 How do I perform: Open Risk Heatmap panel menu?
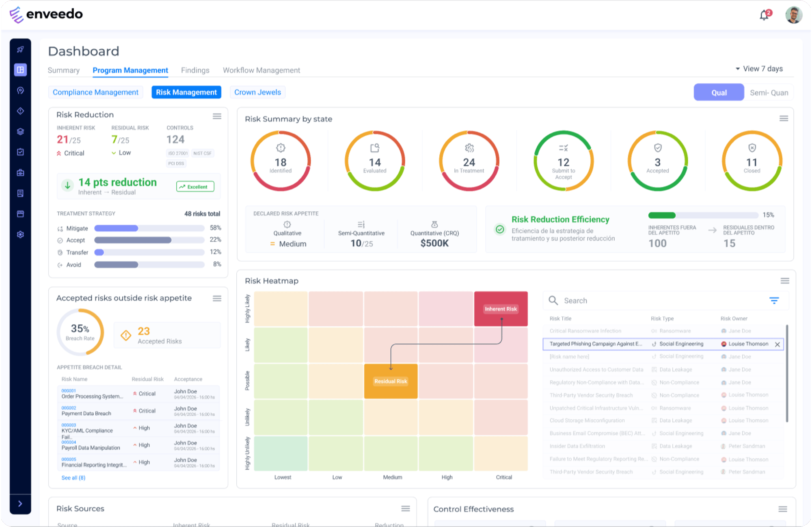(785, 281)
